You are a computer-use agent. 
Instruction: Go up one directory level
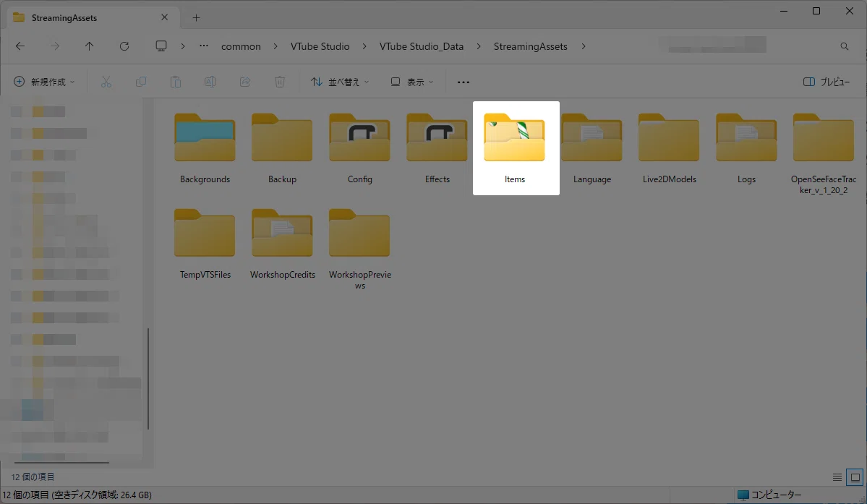tap(89, 46)
